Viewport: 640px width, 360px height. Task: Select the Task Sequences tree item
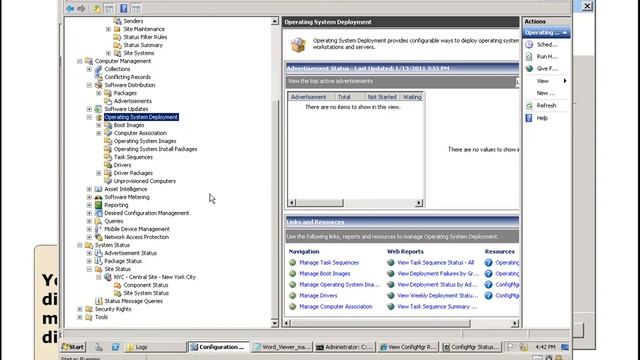pos(133,157)
